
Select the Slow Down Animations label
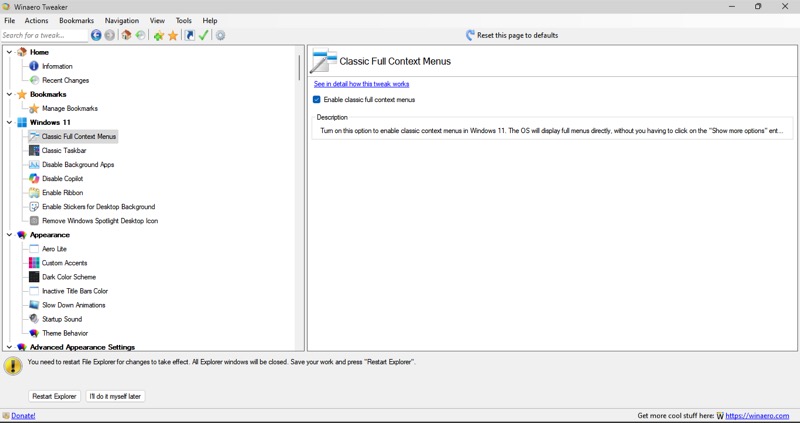click(x=73, y=305)
